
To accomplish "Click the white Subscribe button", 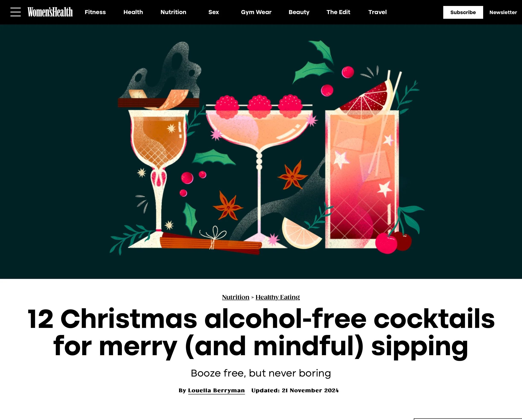I will [463, 12].
